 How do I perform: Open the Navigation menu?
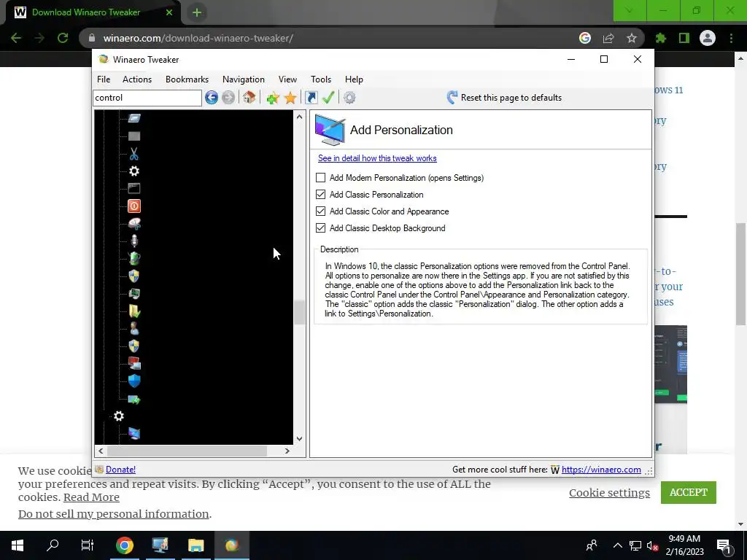(x=244, y=79)
